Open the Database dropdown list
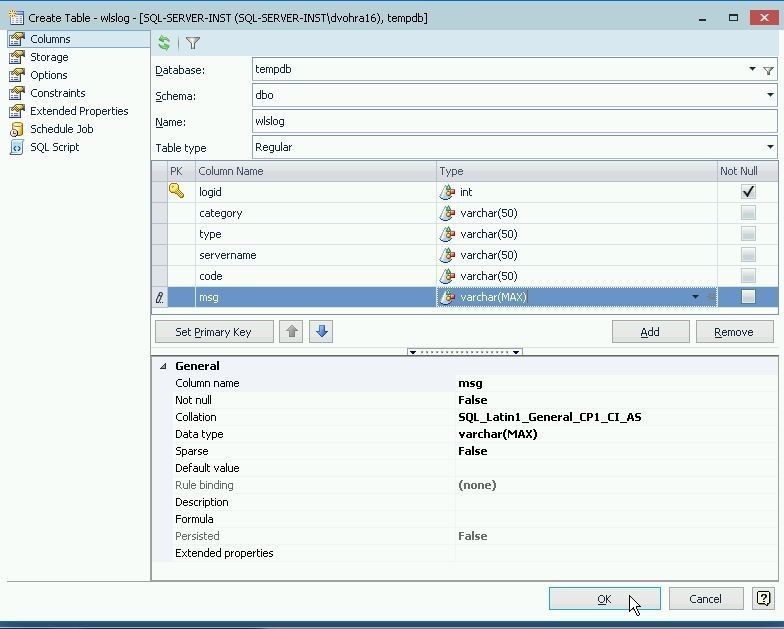 point(752,70)
